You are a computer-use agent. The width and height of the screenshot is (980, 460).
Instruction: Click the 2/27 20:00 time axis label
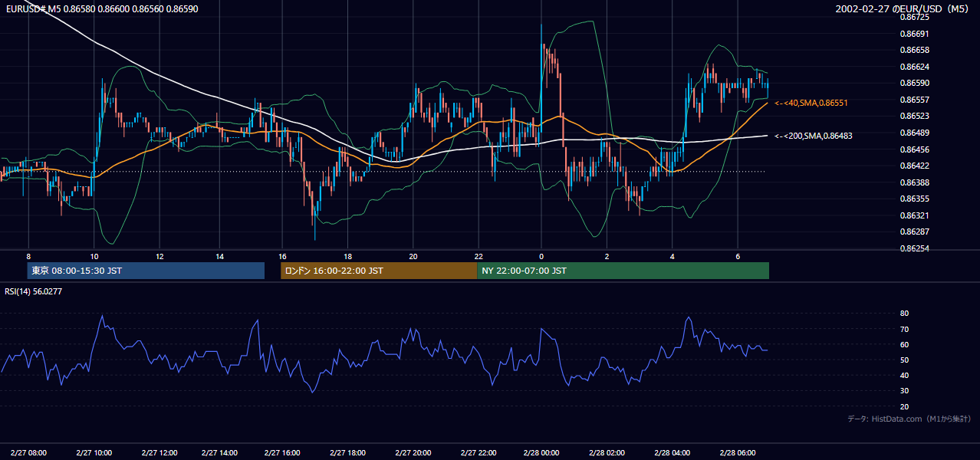413,453
